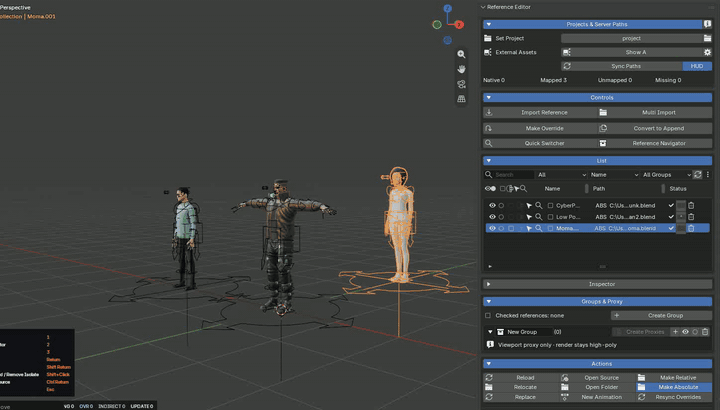Open the Reference Navigator

coord(655,143)
